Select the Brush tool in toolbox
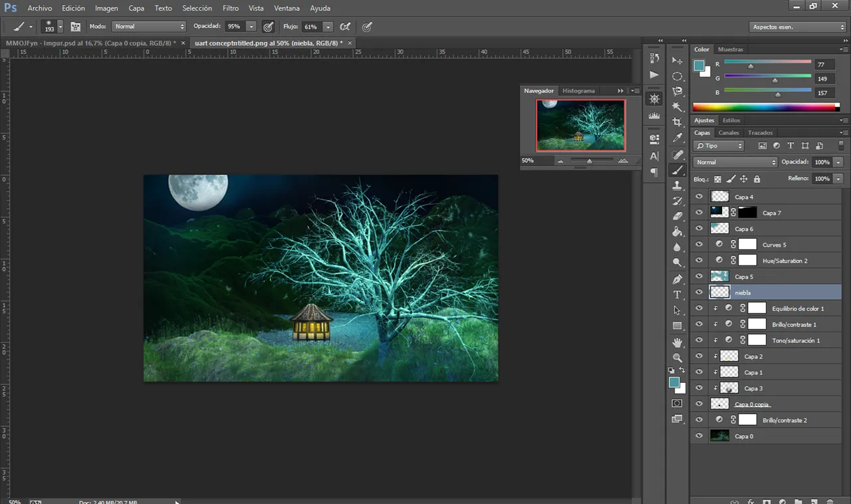 pos(677,170)
